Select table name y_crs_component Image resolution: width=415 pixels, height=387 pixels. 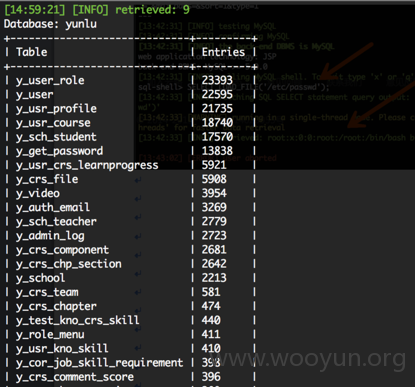(x=62, y=250)
